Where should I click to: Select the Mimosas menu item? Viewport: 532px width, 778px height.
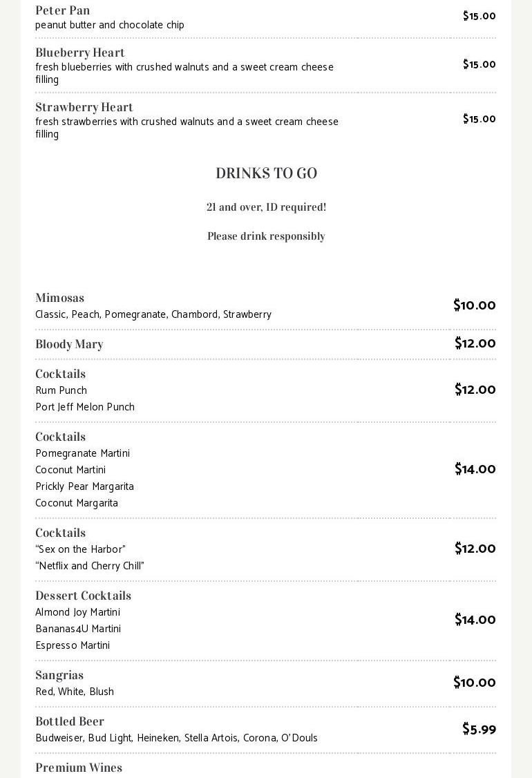pos(60,298)
